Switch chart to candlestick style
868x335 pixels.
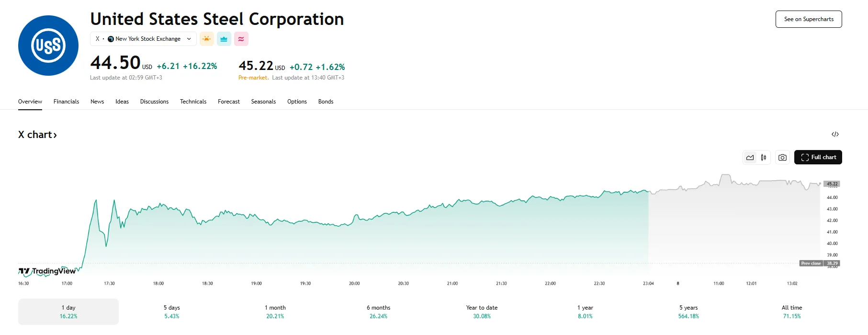point(764,157)
